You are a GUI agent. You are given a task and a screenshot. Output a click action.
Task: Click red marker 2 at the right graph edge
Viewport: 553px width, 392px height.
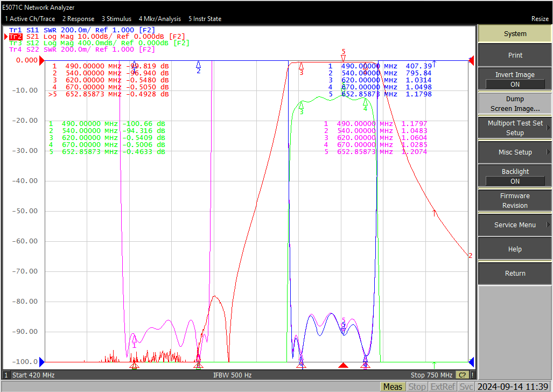(x=470, y=255)
